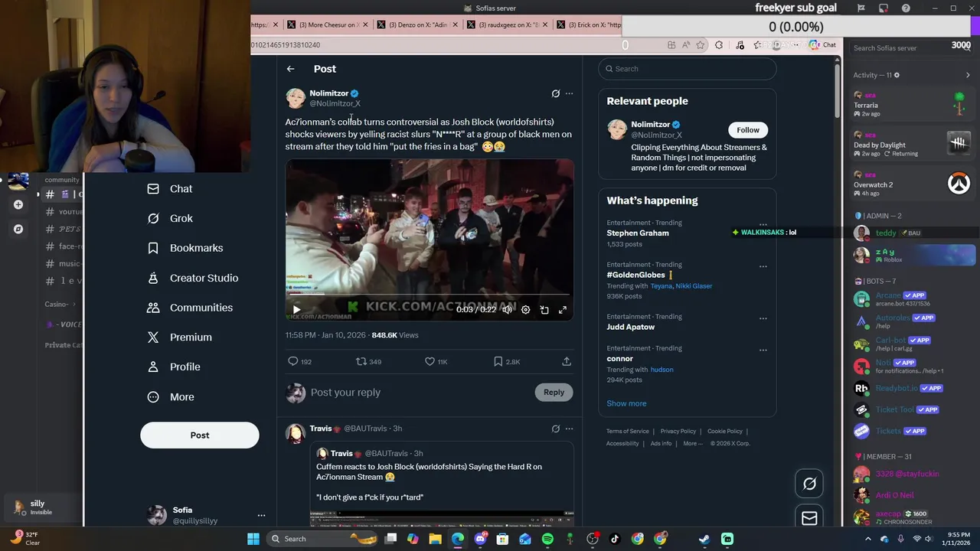This screenshot has height=551, width=980.
Task: Expand the video to fullscreen
Action: [x=563, y=310]
